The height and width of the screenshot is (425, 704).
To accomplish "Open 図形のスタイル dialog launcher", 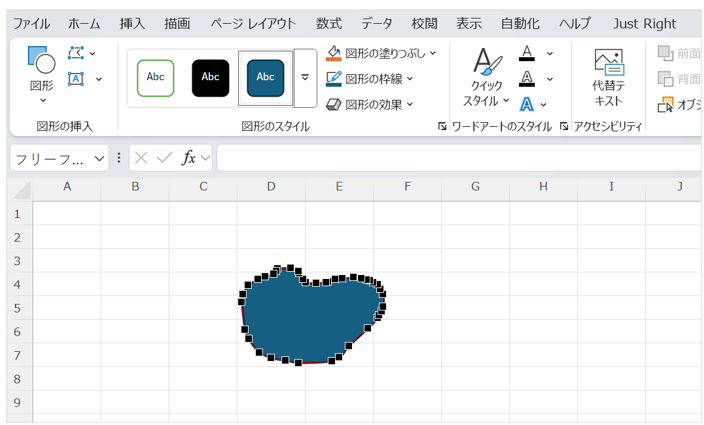I will (442, 127).
